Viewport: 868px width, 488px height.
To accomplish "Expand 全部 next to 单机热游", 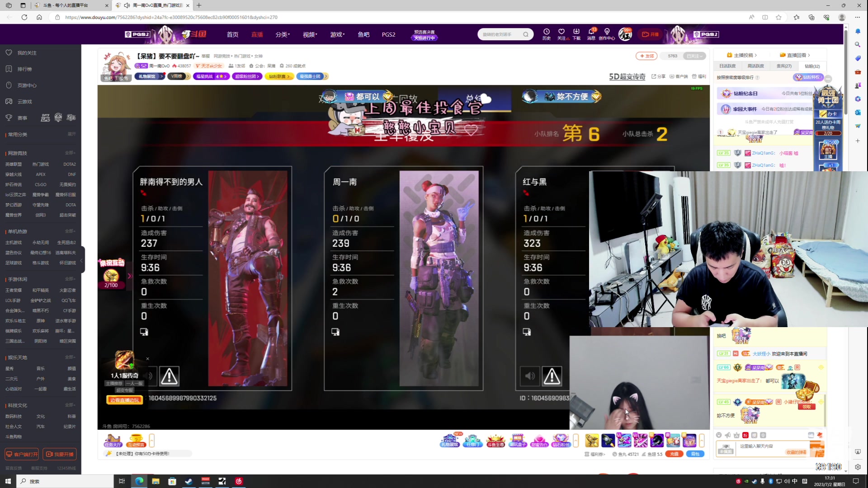I will click(70, 231).
